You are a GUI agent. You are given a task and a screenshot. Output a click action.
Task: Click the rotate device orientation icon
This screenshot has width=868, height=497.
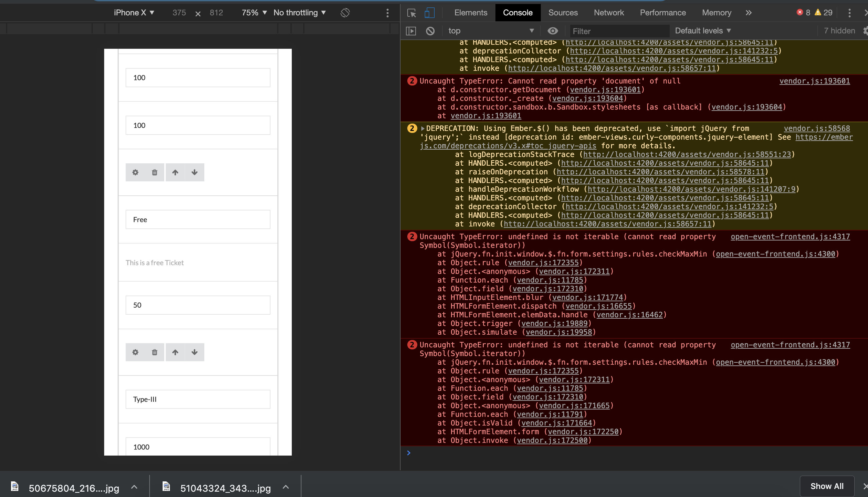coord(345,13)
